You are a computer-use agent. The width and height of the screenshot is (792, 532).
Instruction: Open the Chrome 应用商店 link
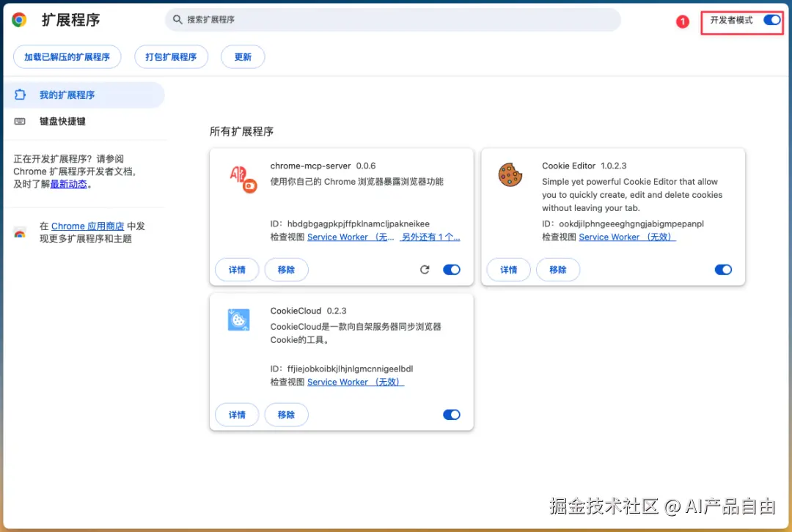pos(87,226)
